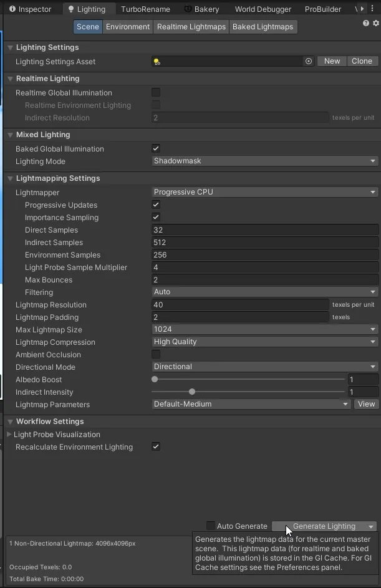Select the Baked Lightmaps tab
381x588 pixels.
point(263,27)
